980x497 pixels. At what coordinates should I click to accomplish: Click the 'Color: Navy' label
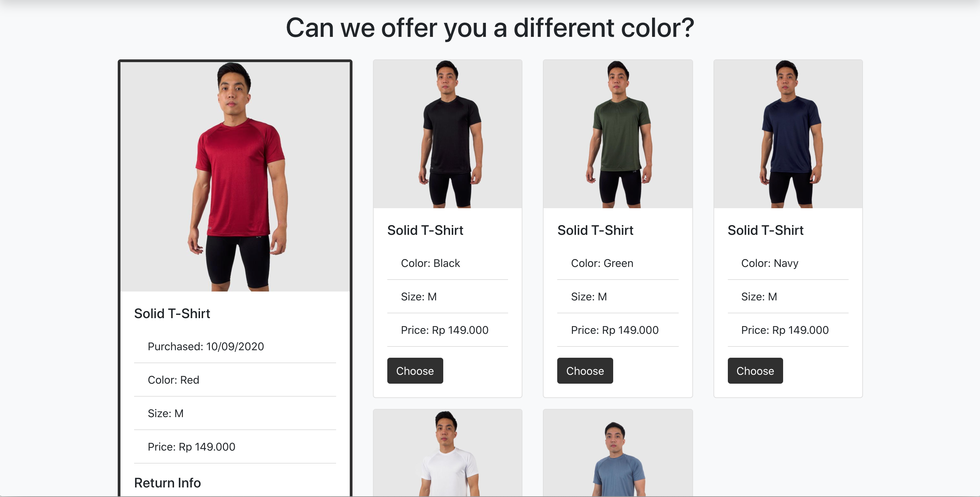[769, 263]
